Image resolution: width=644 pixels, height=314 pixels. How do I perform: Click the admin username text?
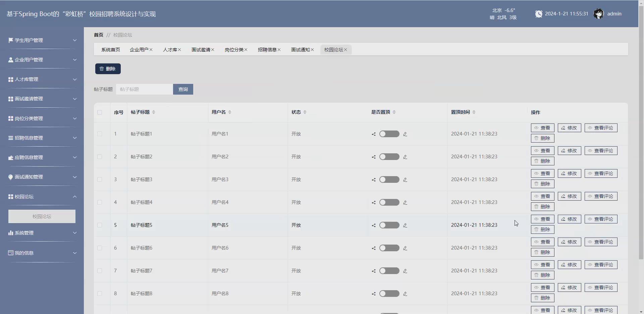click(614, 14)
